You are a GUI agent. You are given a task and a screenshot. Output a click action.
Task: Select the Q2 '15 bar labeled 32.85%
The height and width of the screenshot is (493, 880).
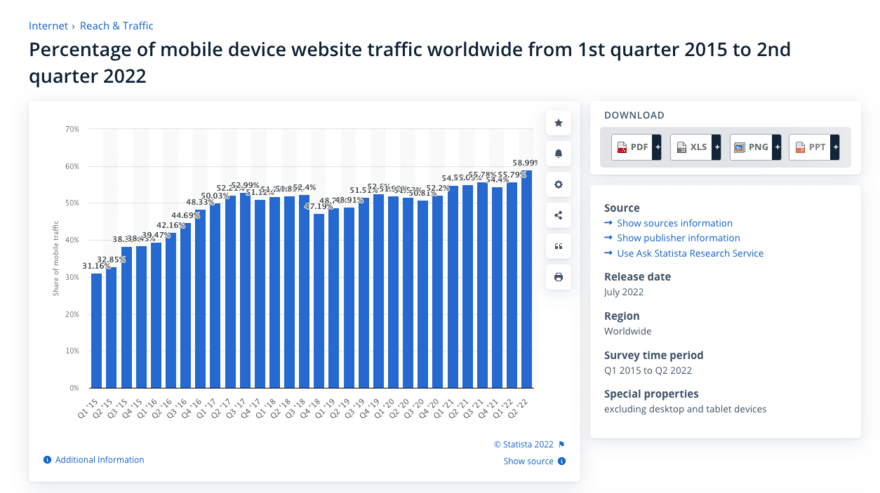pos(112,327)
